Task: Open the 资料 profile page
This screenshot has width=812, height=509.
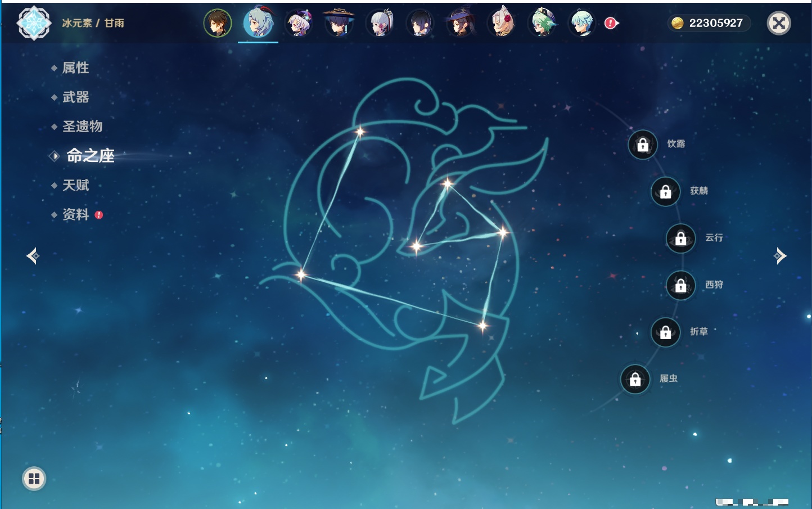Action: pyautogui.click(x=76, y=214)
